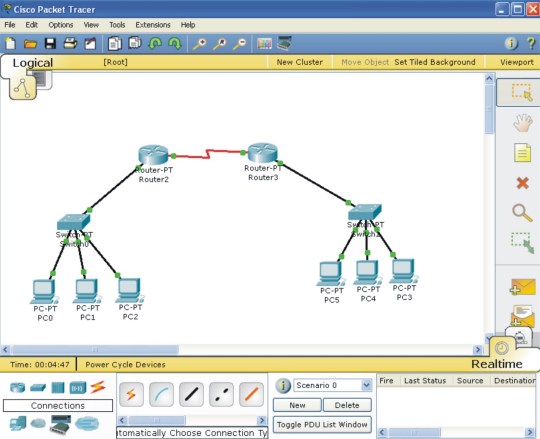Choose the Place Note tool
The height and width of the screenshot is (439, 540).
522,153
